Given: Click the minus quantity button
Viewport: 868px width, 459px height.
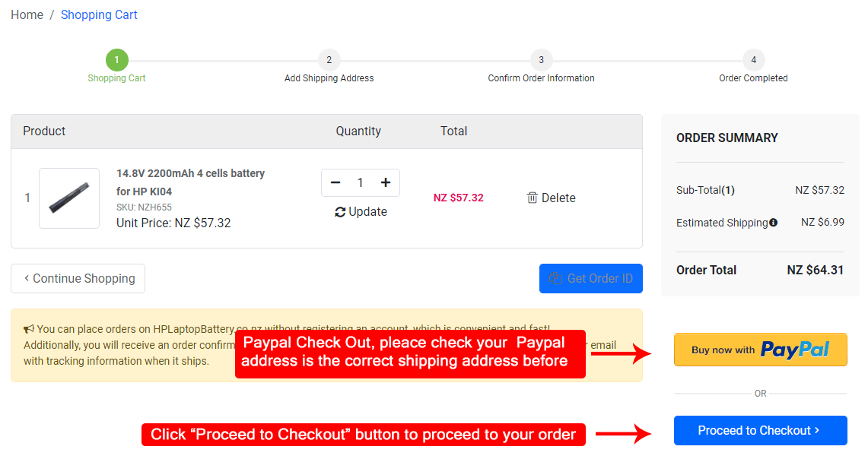Looking at the screenshot, I should [335, 182].
